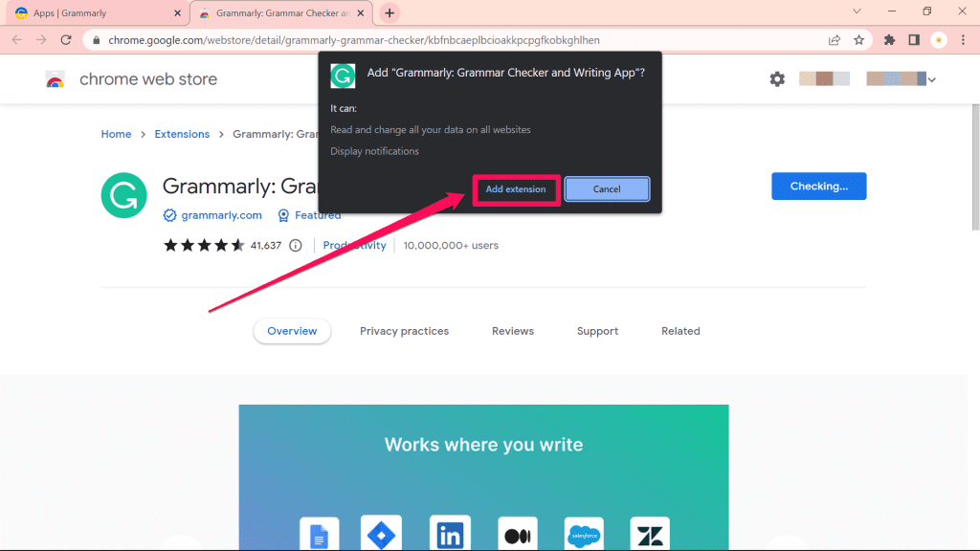Click the Add extension button
980x551 pixels.
point(516,189)
